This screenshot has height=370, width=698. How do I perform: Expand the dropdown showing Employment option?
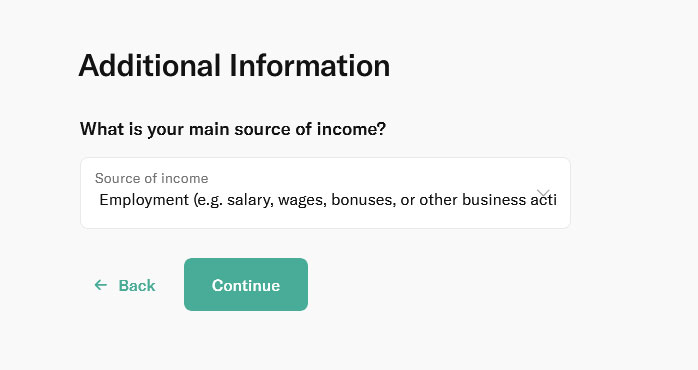325,193
